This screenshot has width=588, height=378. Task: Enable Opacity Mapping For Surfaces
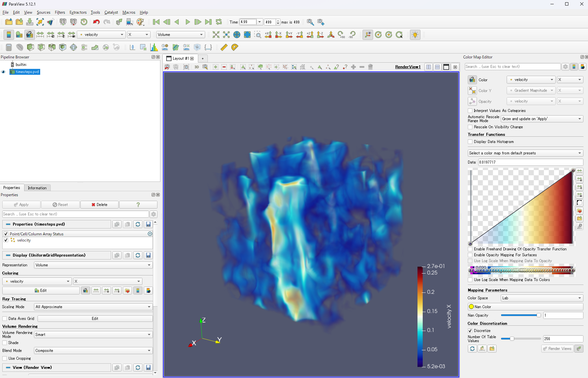point(470,255)
